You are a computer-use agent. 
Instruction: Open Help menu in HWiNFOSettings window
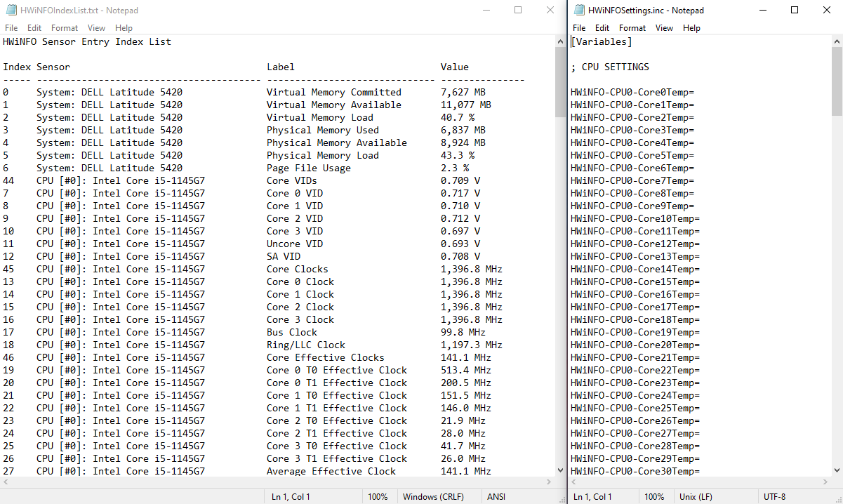click(691, 28)
